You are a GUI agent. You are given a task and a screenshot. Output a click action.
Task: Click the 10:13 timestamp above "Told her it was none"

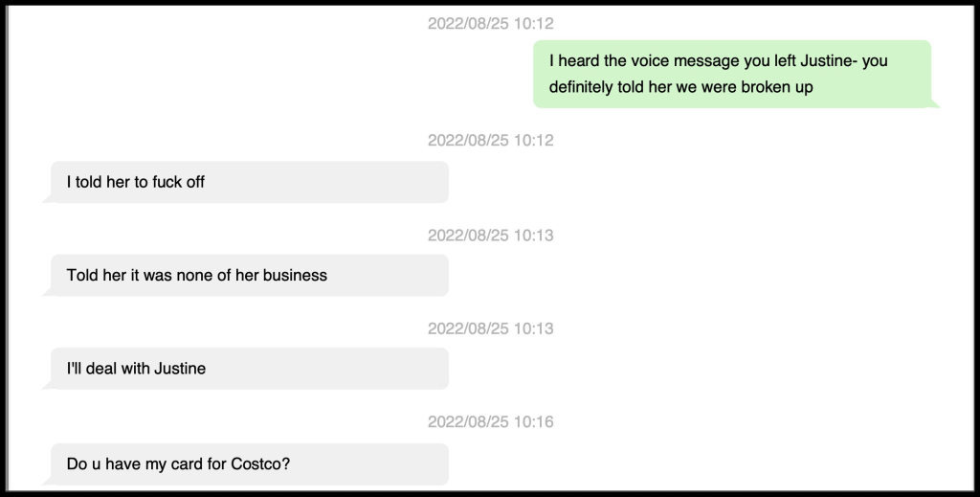click(490, 235)
